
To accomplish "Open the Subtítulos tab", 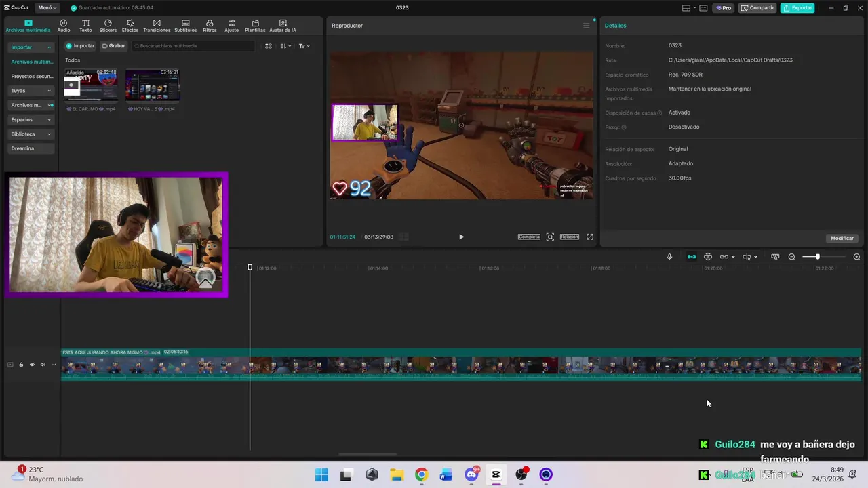I will point(185,26).
